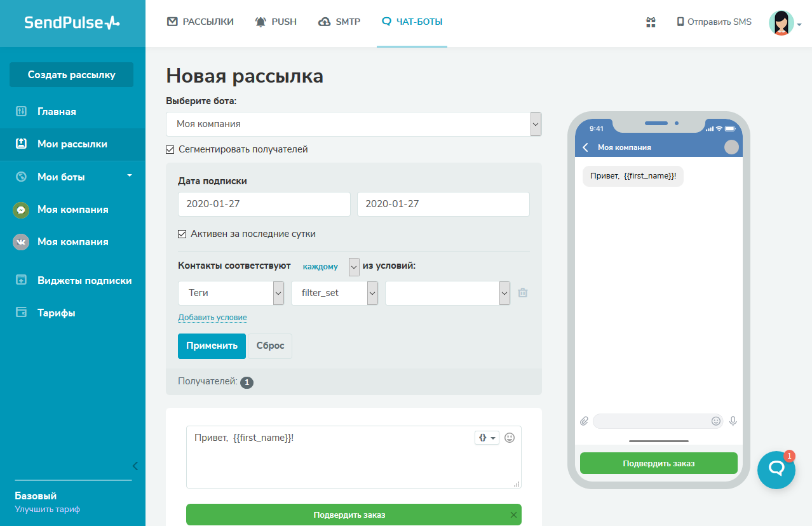The width and height of the screenshot is (812, 526).
Task: Click the Виджеты подписки icon
Action: click(21, 280)
